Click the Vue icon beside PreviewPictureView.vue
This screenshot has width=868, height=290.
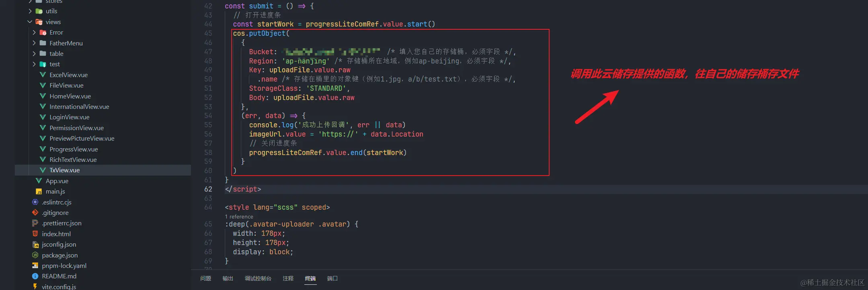[43, 138]
